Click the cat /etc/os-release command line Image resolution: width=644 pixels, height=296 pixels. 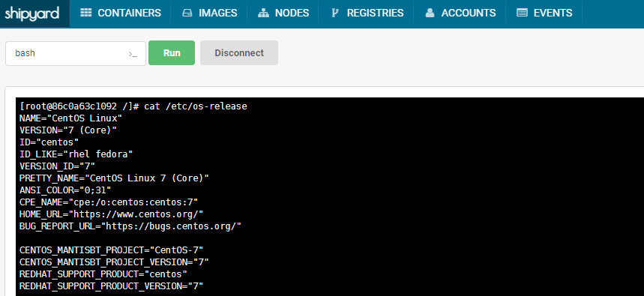click(133, 106)
